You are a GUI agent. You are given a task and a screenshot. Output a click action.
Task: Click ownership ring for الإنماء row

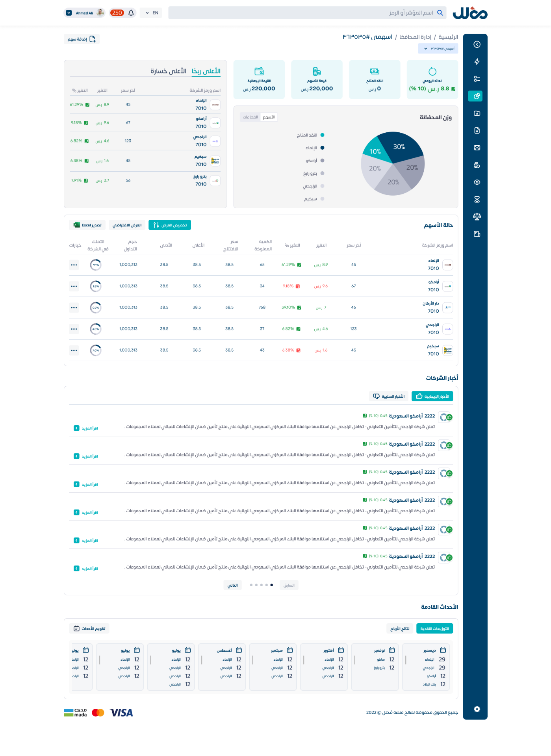click(x=96, y=265)
